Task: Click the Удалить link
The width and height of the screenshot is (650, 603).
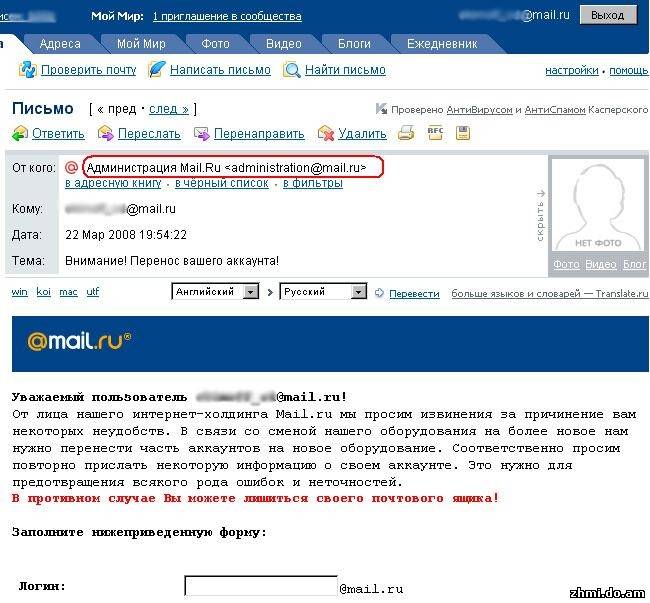Action: click(362, 134)
